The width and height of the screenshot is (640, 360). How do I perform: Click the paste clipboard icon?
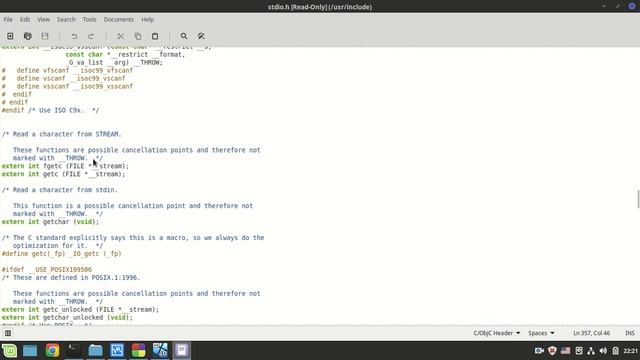[155, 36]
